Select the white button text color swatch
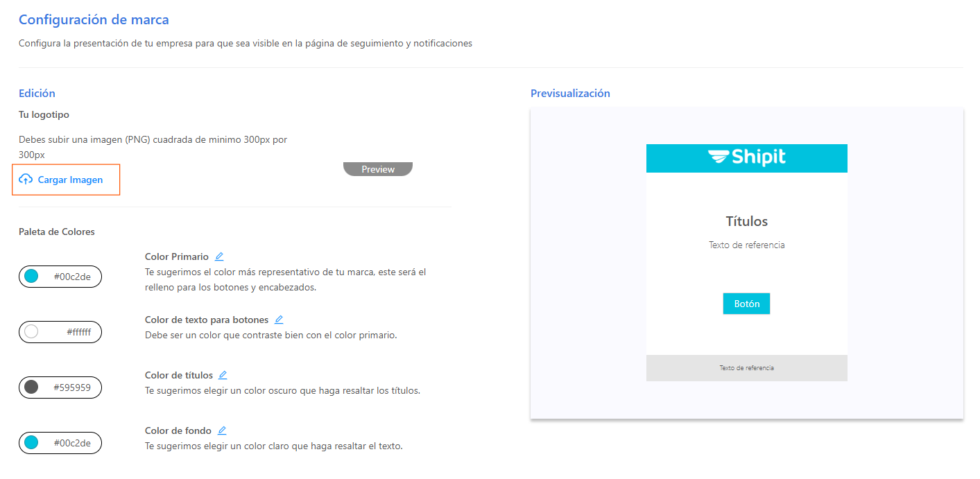The image size is (980, 479). tap(31, 332)
